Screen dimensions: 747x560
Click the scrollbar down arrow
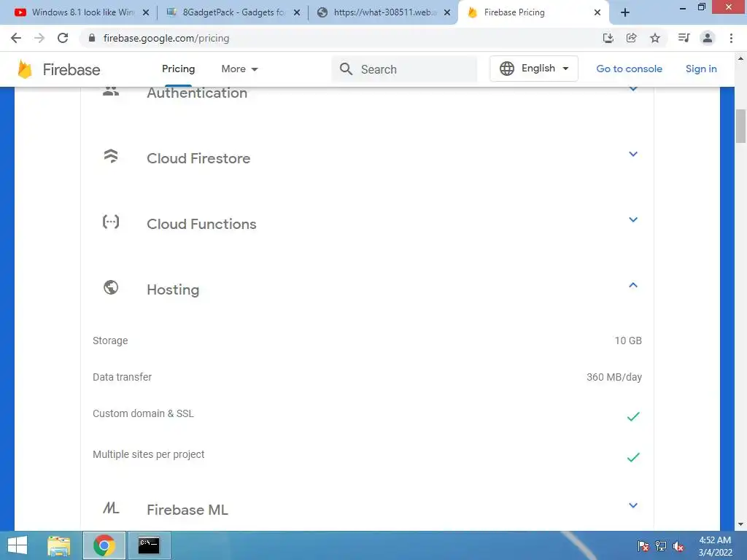[740, 524]
